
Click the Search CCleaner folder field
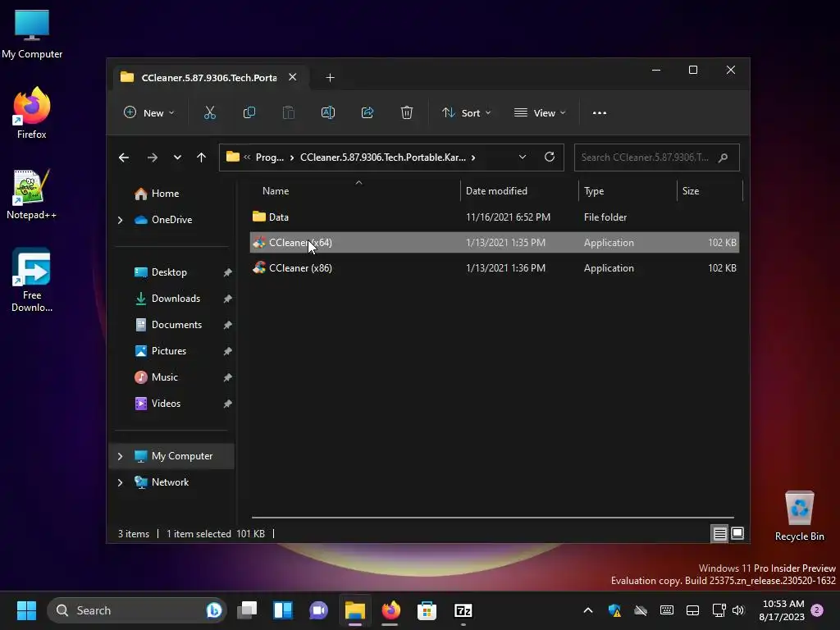(x=657, y=157)
